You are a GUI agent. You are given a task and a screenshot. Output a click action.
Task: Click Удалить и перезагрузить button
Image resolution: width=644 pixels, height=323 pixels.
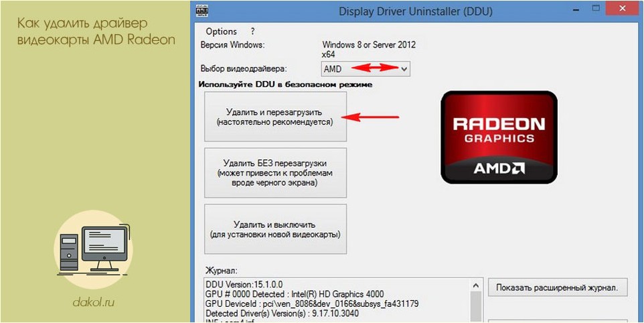[x=276, y=117]
